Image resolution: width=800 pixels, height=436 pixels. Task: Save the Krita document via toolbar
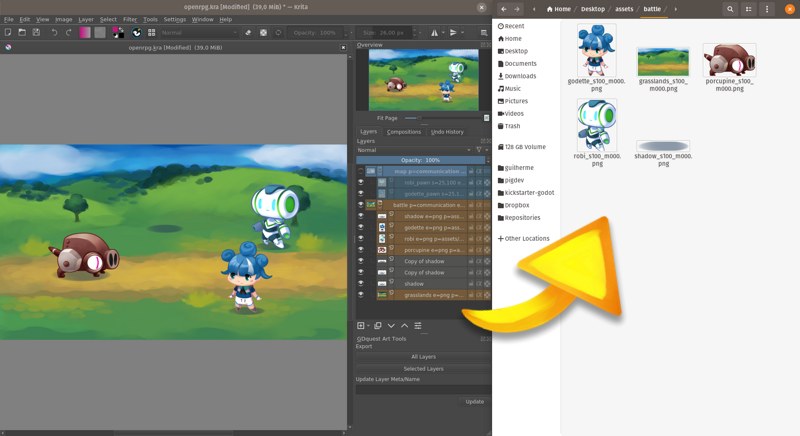click(36, 32)
